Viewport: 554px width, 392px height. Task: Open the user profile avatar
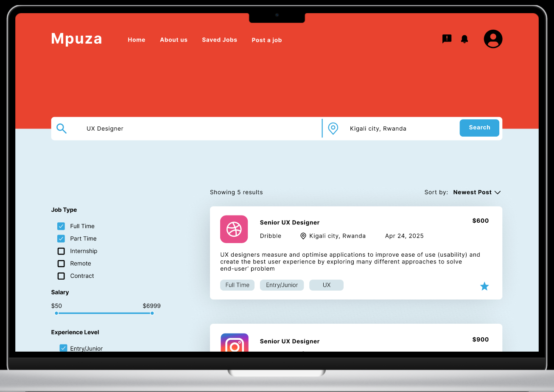(493, 39)
